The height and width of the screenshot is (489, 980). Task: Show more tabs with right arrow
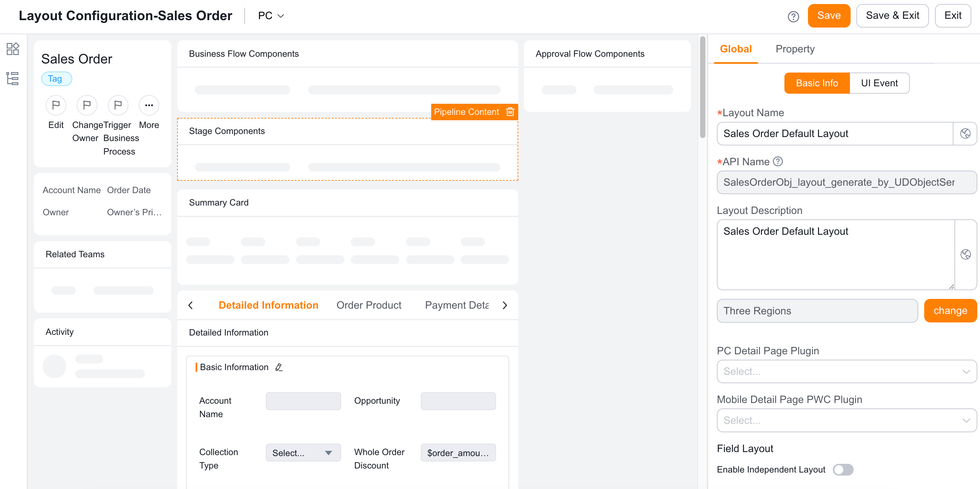tap(504, 305)
